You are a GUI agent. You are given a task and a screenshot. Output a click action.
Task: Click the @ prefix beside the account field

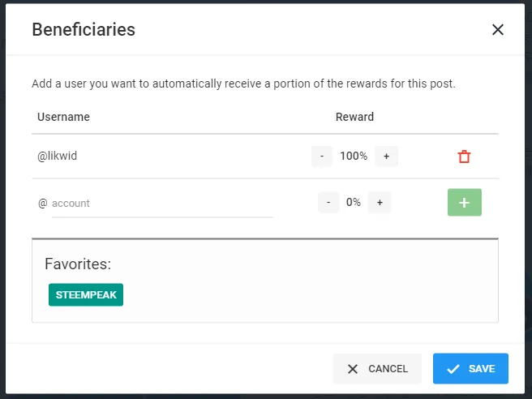43,204
